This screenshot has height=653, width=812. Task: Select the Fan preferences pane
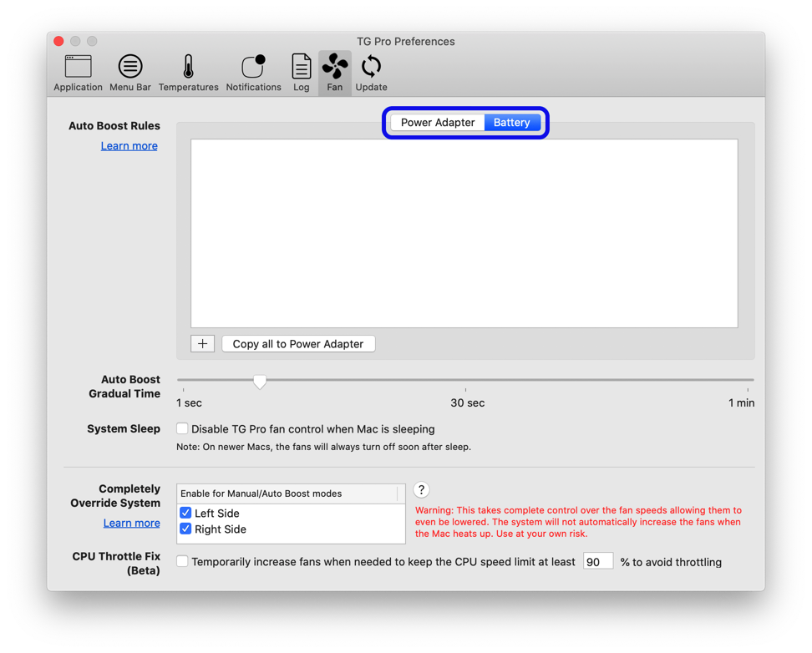coord(334,73)
